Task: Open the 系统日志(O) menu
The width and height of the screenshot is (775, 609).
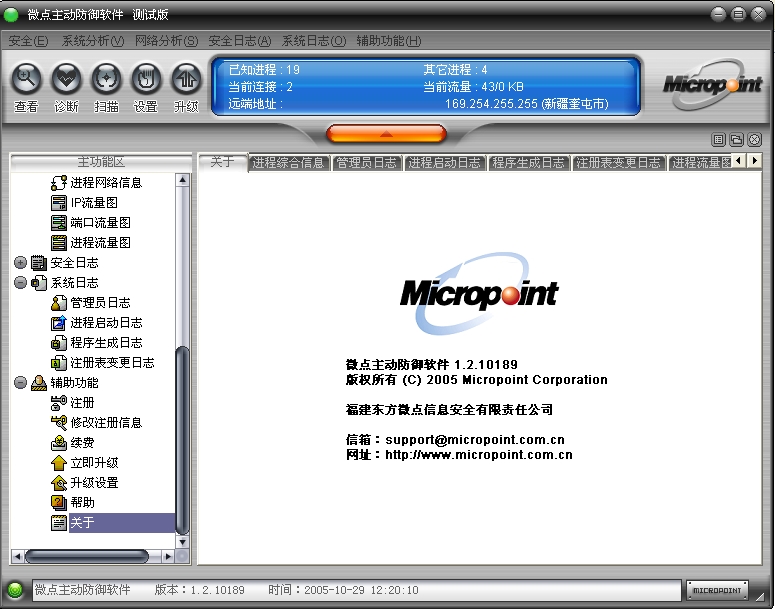Action: [314, 41]
